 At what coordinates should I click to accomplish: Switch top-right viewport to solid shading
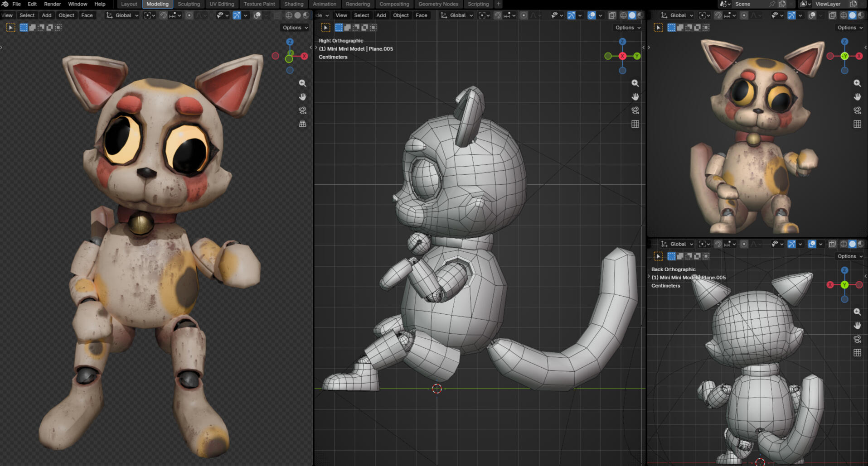tap(852, 15)
